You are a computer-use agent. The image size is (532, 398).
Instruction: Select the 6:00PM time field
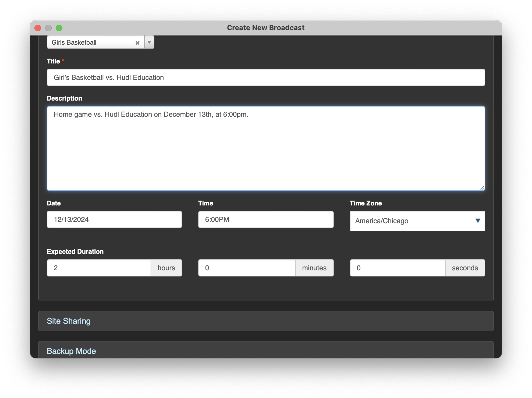point(265,219)
